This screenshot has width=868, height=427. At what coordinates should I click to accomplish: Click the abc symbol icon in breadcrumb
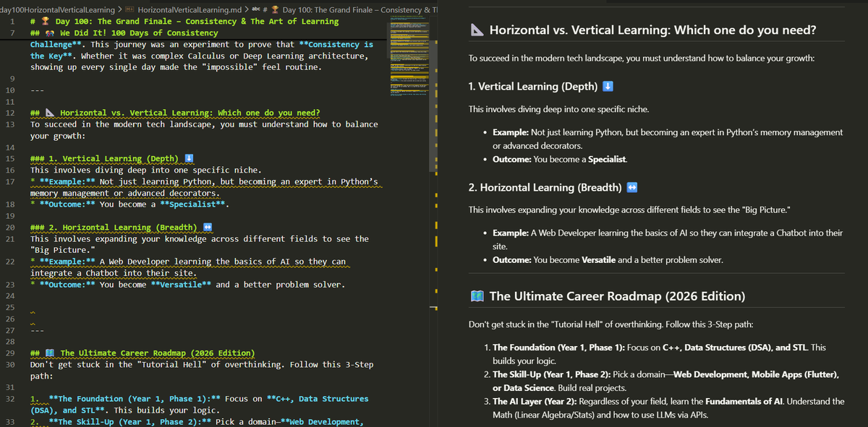pyautogui.click(x=258, y=10)
